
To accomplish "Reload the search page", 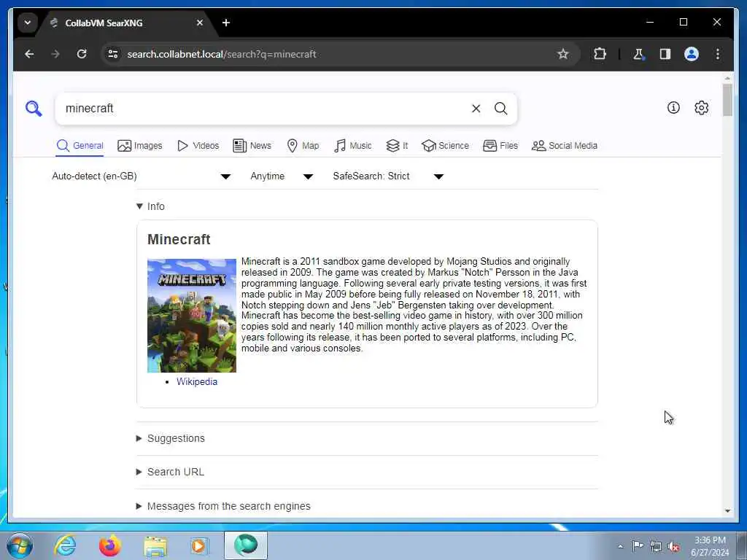I will click(x=82, y=54).
